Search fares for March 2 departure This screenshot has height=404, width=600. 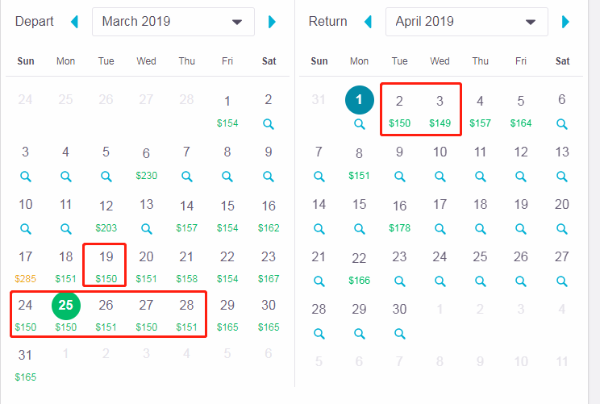tap(268, 124)
